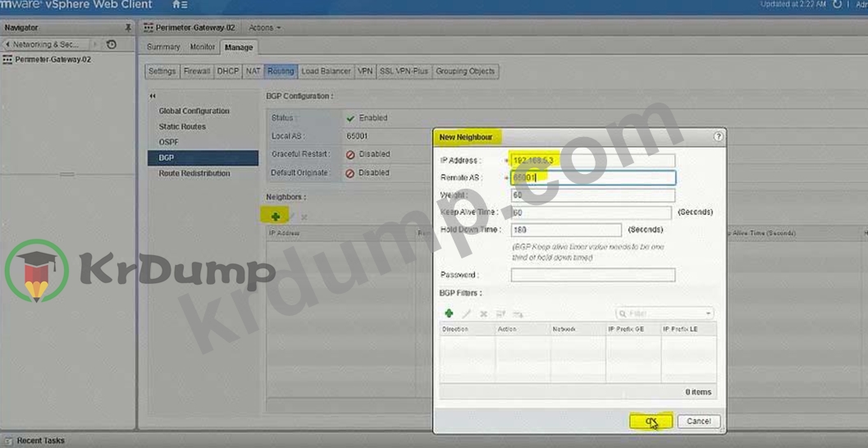The height and width of the screenshot is (448, 868).
Task: Focus the Weight field
Action: point(593,195)
